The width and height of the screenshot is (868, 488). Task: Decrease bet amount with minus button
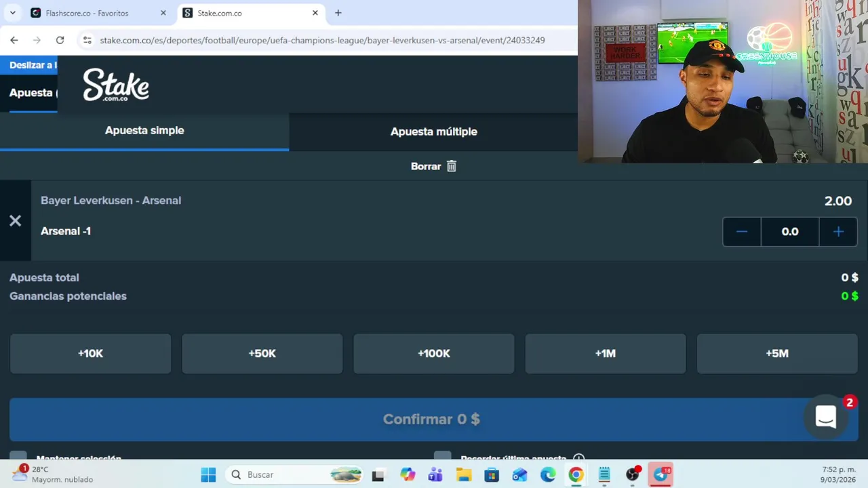(x=742, y=232)
